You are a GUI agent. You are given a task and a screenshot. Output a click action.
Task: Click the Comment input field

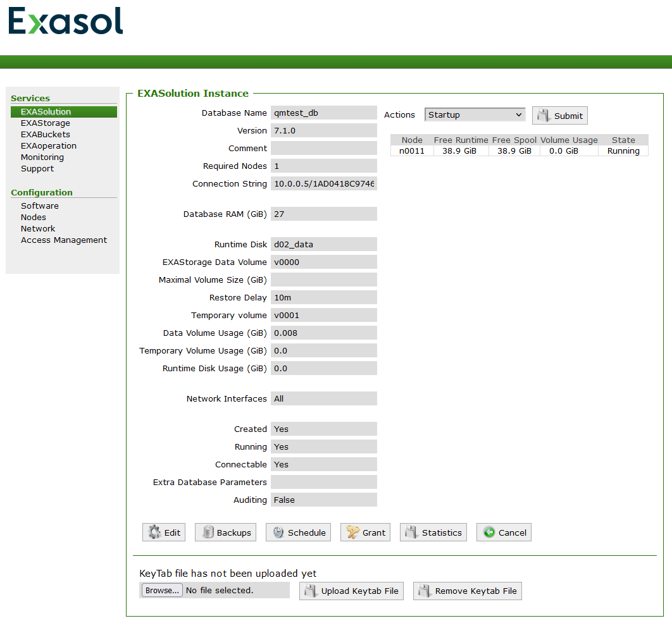coord(323,147)
